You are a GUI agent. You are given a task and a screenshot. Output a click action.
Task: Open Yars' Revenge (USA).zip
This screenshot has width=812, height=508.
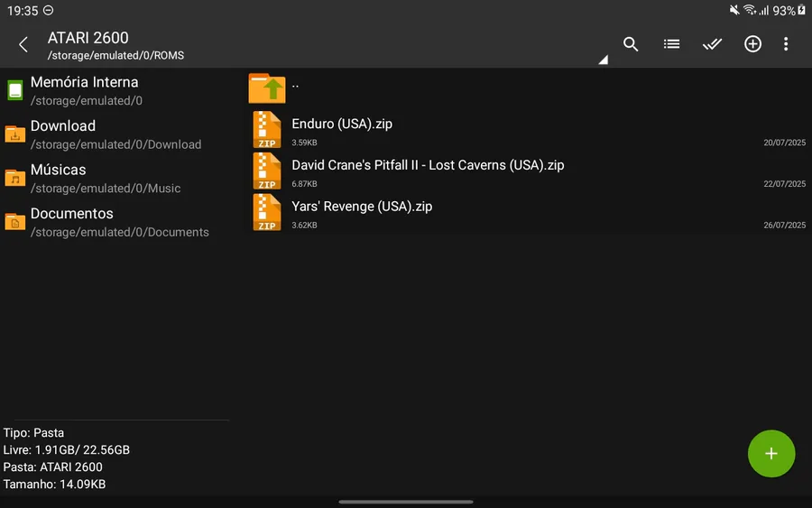(x=527, y=213)
